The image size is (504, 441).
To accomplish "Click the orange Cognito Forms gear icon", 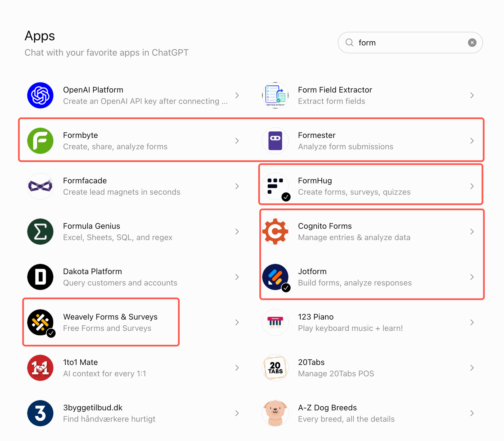I will click(275, 232).
